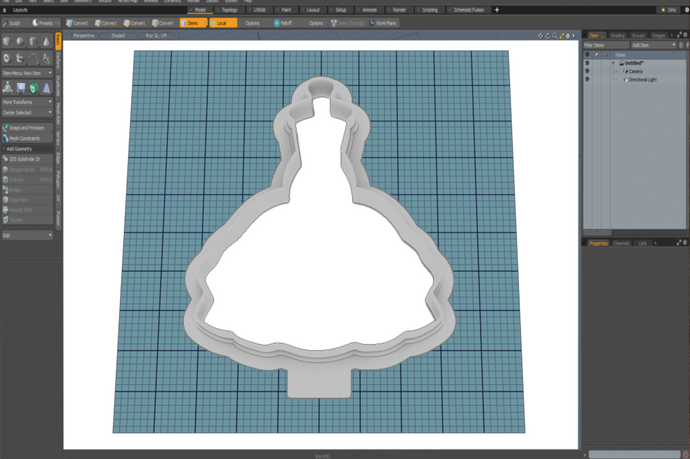
Task: Click the Falloff teal icon button
Action: 283,23
